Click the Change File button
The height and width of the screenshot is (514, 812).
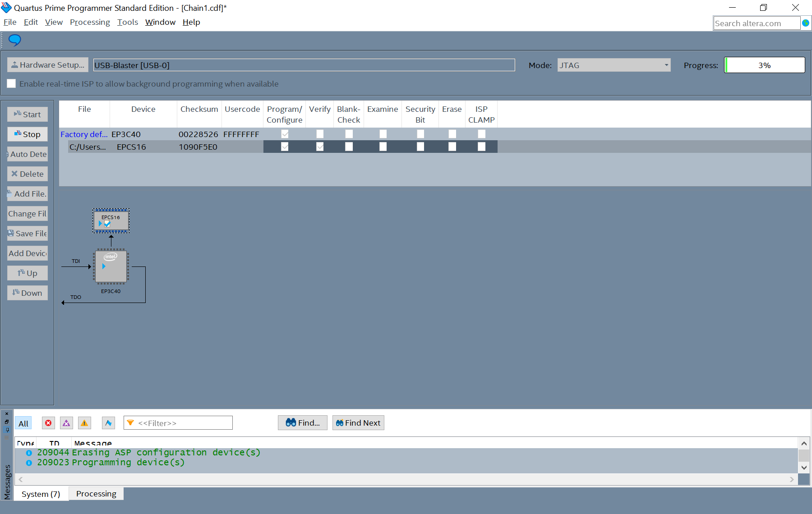(28, 213)
